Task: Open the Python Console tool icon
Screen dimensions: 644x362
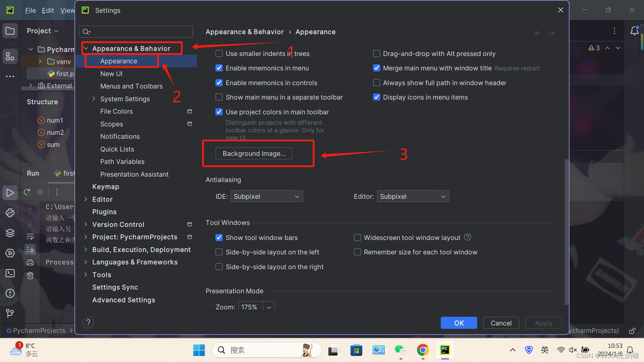Action: click(10, 213)
